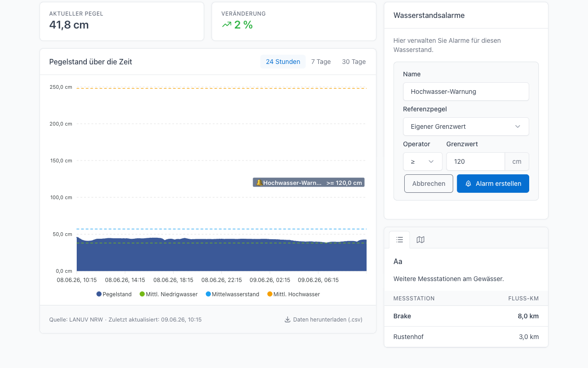Select the 7 Tage time range
The image size is (588, 368).
click(x=321, y=62)
